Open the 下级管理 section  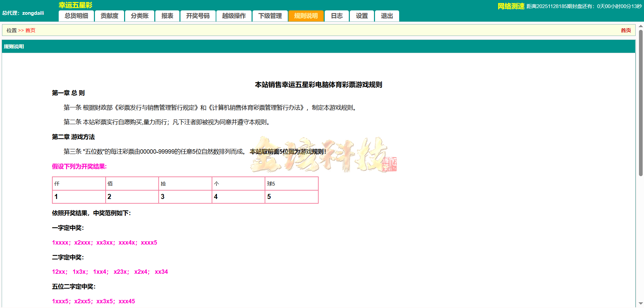[270, 16]
